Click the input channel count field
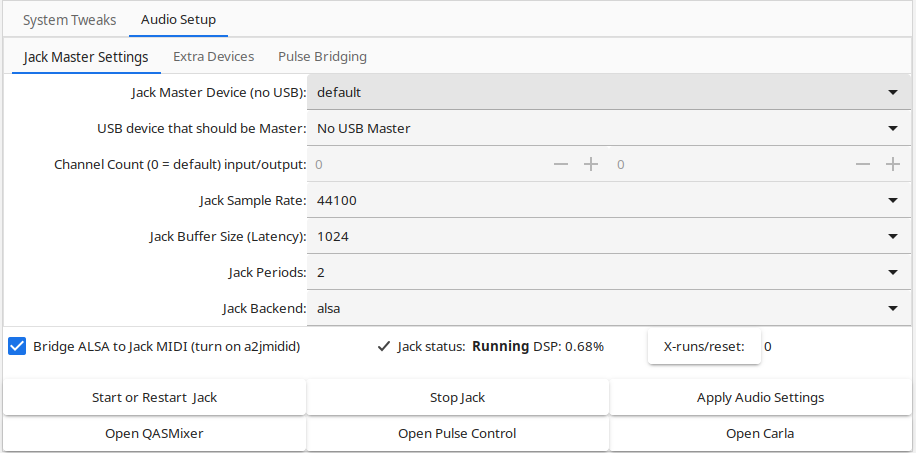Viewport: 916px width, 453px height. [x=430, y=164]
